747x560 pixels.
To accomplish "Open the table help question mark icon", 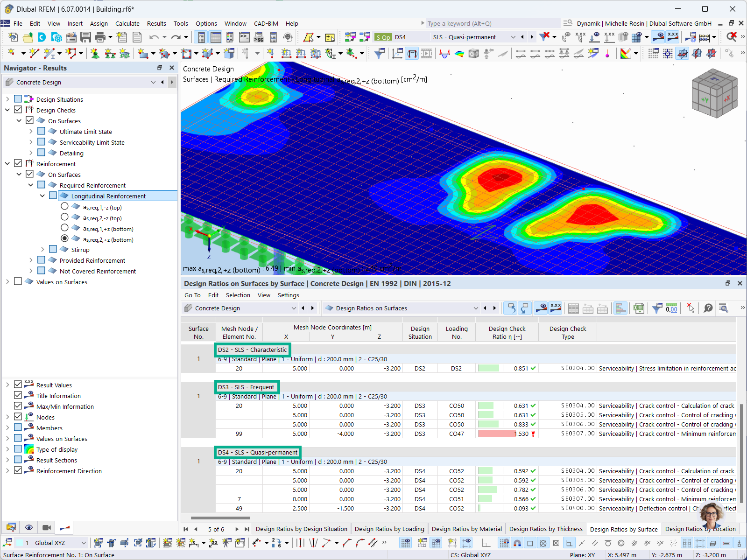I will click(708, 308).
